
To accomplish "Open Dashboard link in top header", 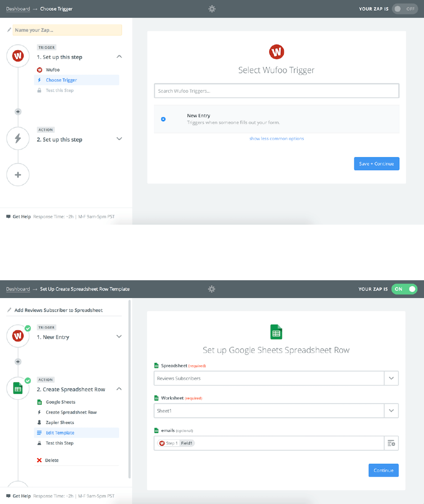I will [x=18, y=9].
